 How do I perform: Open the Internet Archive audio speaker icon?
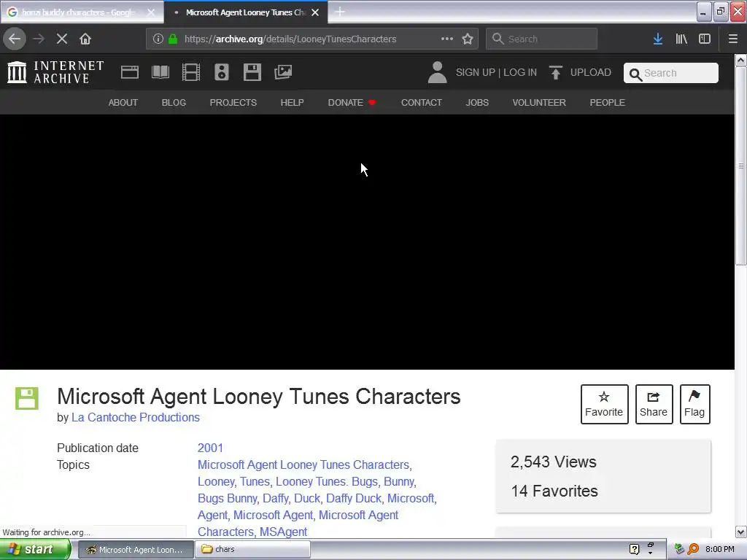click(x=222, y=72)
